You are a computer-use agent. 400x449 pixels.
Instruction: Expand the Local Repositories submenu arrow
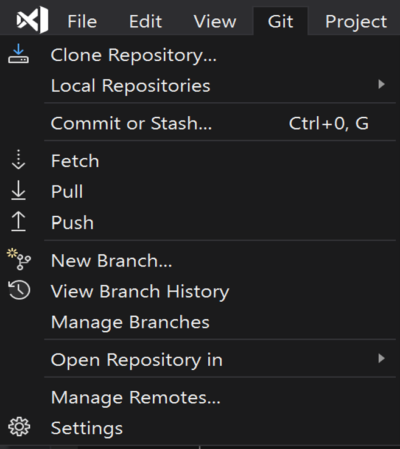point(381,84)
